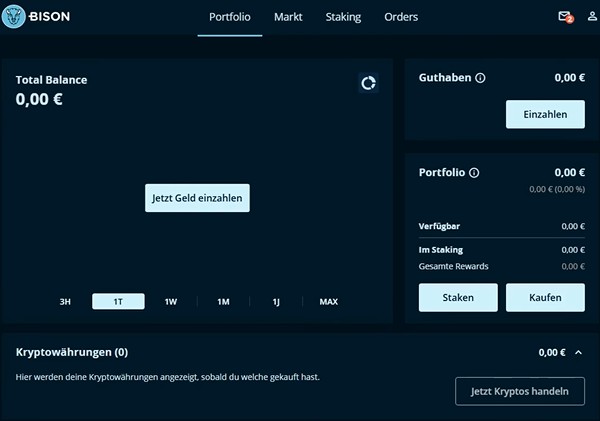
Task: Switch to the Portfolio tab
Action: point(230,17)
